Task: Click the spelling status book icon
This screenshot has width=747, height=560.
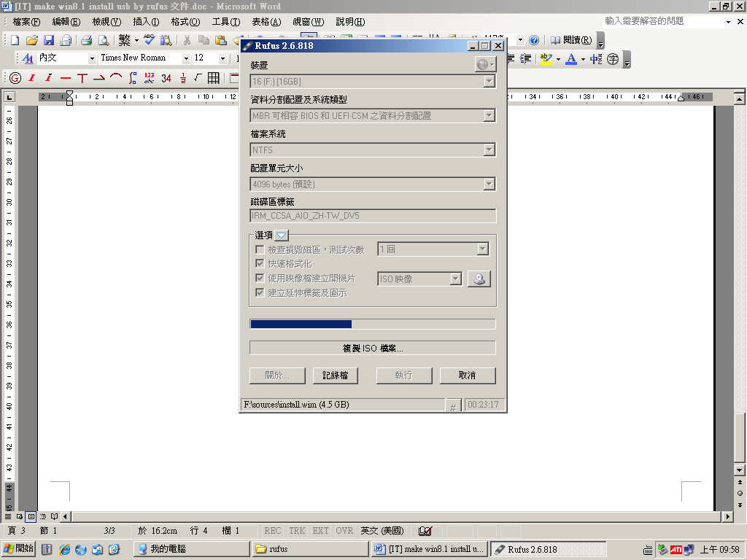Action: tap(425, 531)
